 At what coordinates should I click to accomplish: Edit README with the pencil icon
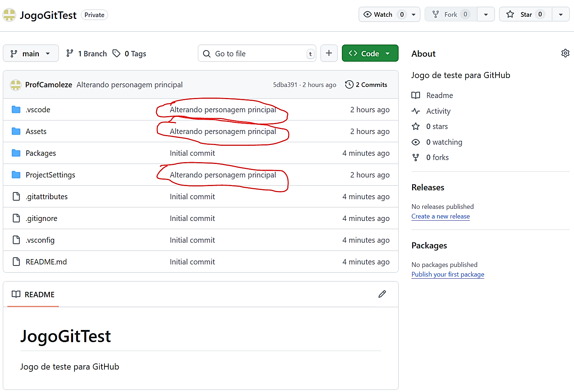[382, 294]
